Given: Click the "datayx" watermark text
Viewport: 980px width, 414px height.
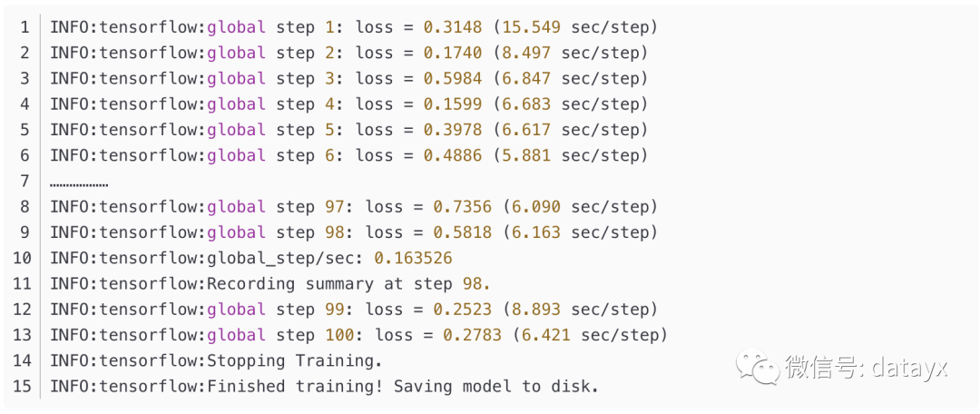Looking at the screenshot, I should [909, 367].
